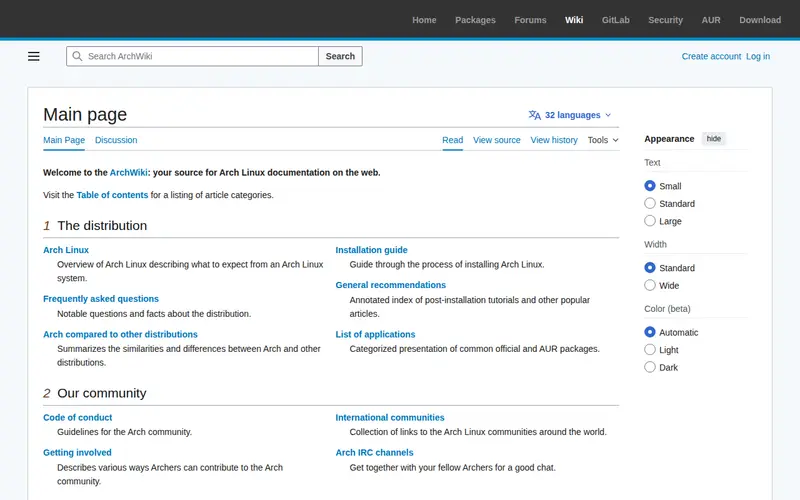
Task: Expand the 32 languages dropdown
Action: pos(570,115)
